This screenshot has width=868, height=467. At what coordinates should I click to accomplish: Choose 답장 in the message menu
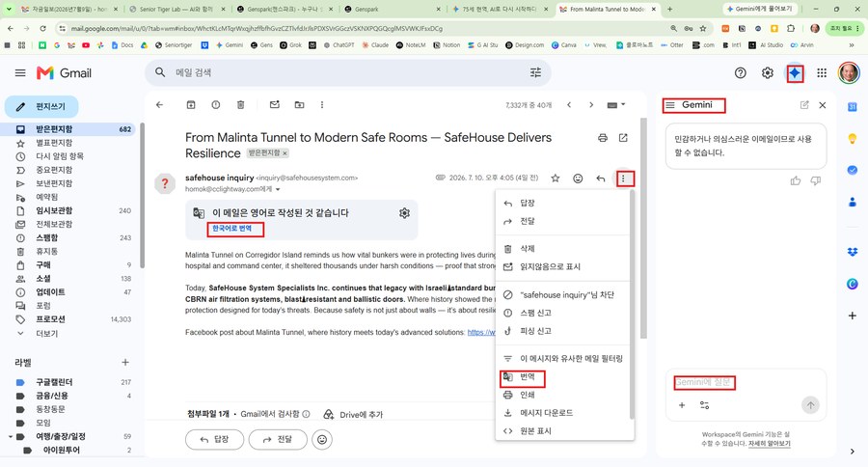click(x=564, y=204)
